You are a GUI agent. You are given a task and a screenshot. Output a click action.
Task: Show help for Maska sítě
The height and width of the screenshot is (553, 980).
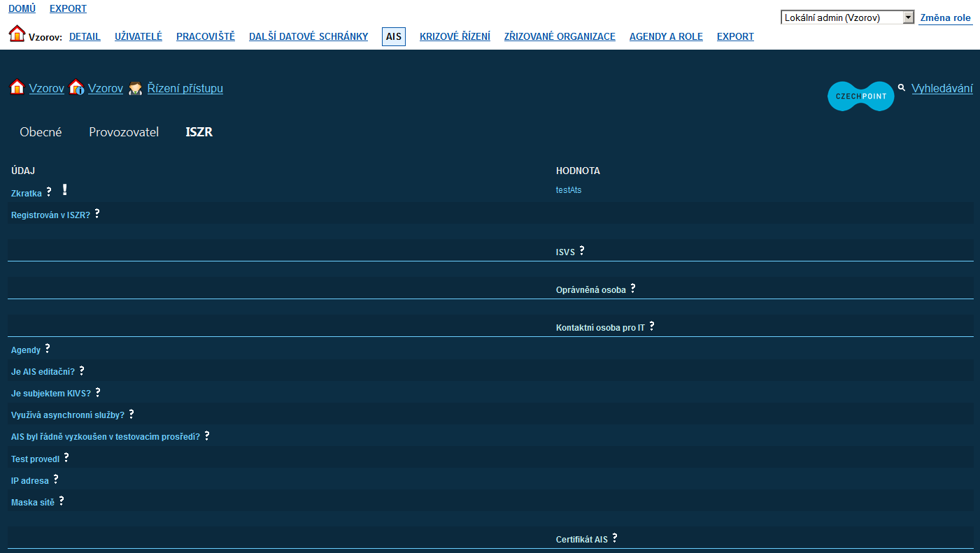point(62,501)
